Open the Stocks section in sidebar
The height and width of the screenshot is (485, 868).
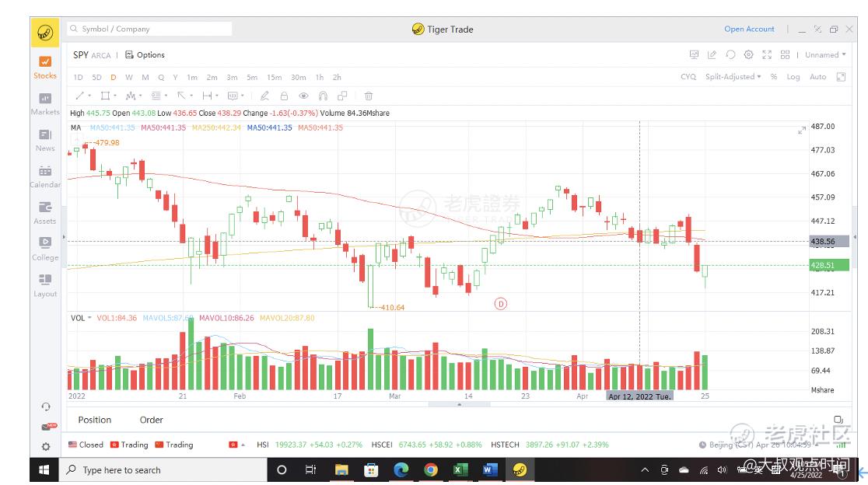coord(45,68)
